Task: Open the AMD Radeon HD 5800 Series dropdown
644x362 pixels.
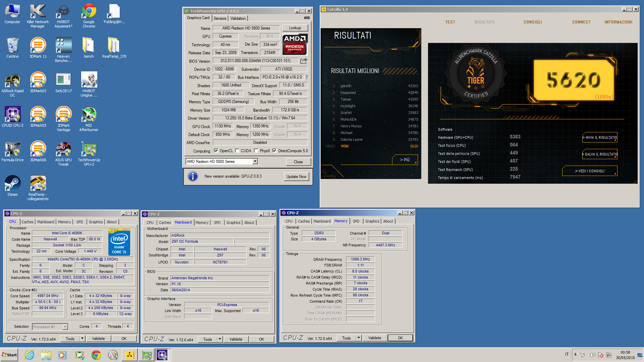Action: pos(255,162)
